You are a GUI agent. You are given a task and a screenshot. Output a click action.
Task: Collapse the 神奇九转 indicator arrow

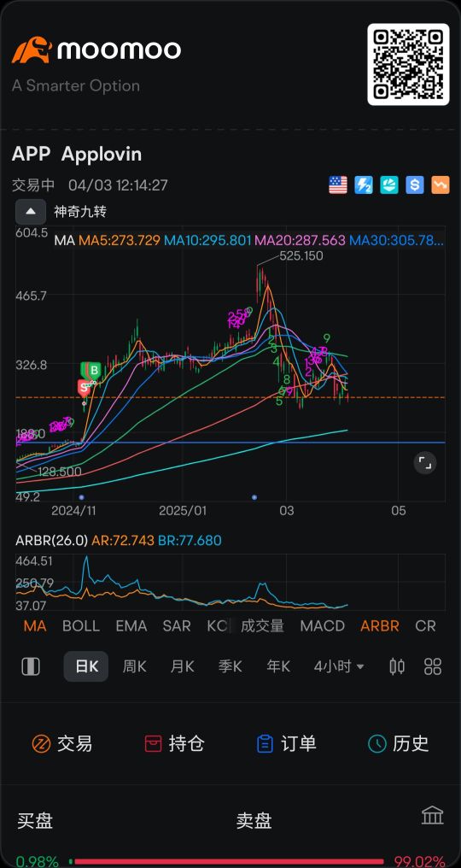(31, 212)
